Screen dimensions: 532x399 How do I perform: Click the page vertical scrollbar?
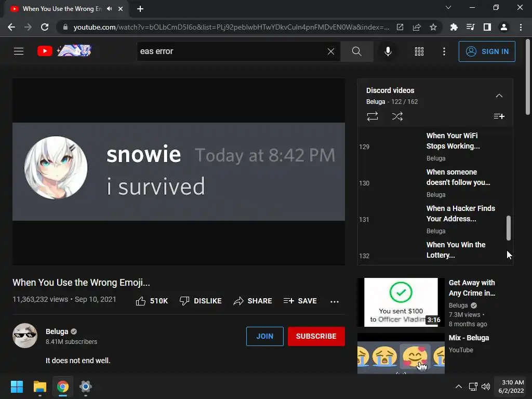click(x=528, y=77)
